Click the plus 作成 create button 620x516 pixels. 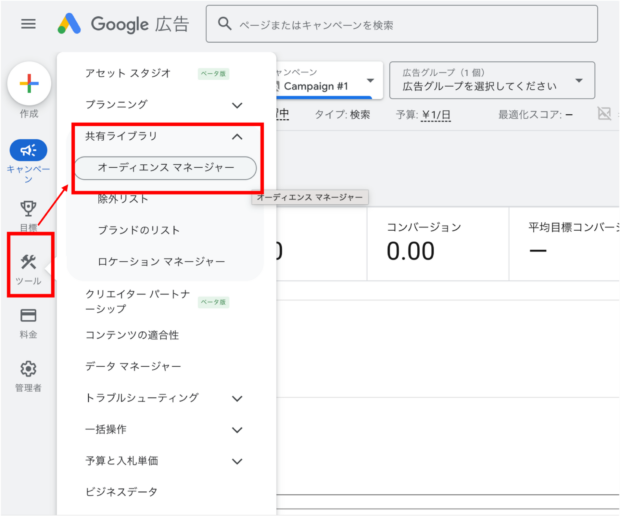[29, 83]
